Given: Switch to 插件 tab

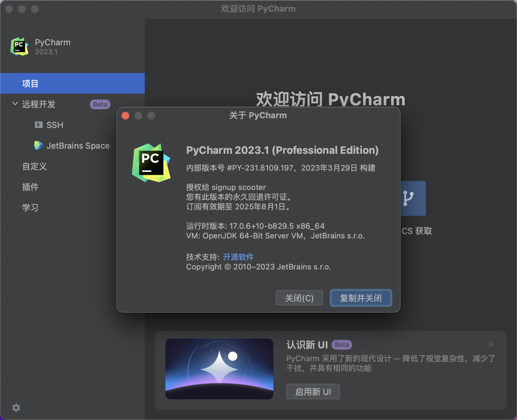Looking at the screenshot, I should click(x=30, y=187).
